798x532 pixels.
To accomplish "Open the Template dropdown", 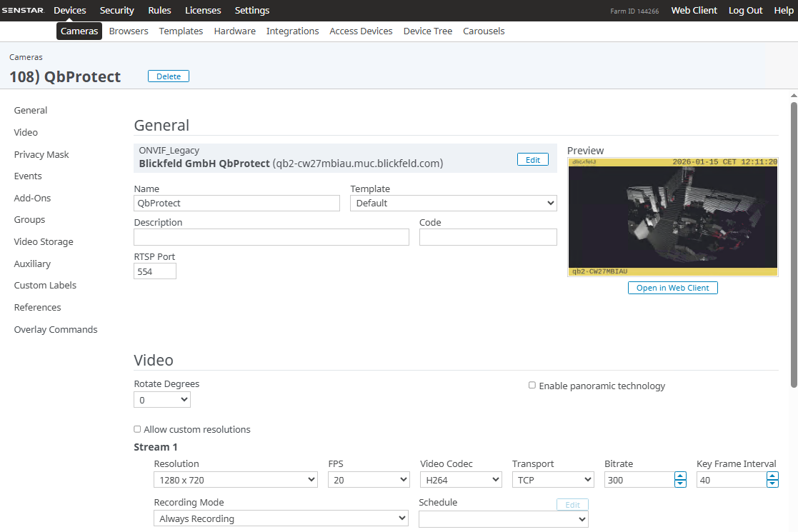I will point(453,203).
